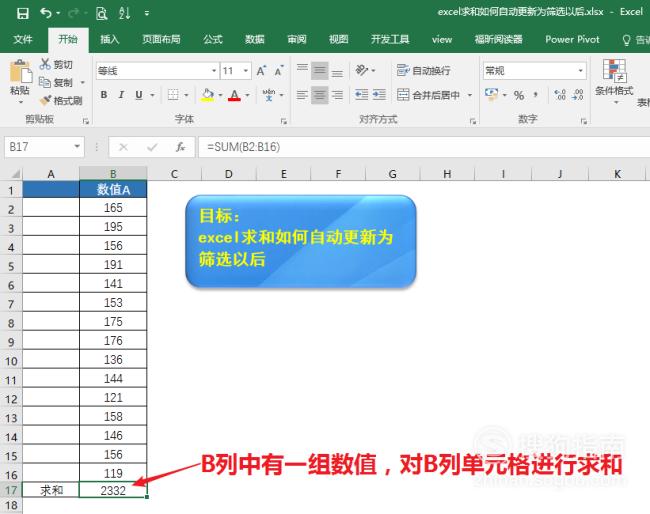Screen dimensions: 650x514
Task: Toggle Underline formatting
Action: (139, 95)
